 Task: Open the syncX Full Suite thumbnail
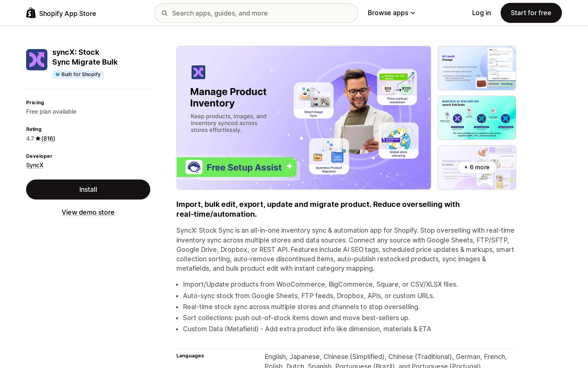point(477,118)
